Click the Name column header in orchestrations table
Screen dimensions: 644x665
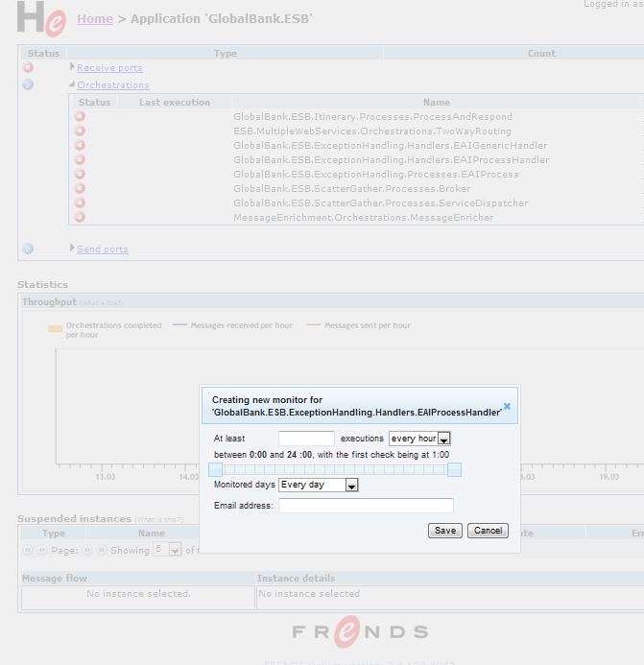437,103
